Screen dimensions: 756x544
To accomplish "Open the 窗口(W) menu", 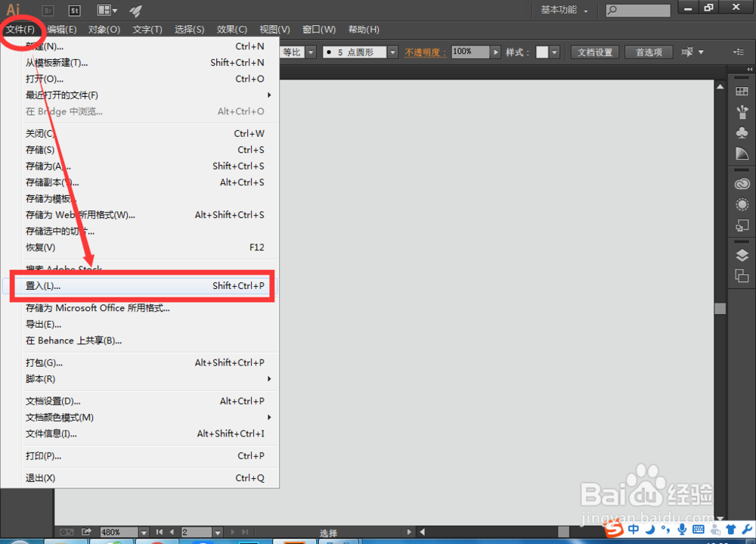I will pyautogui.click(x=319, y=30).
